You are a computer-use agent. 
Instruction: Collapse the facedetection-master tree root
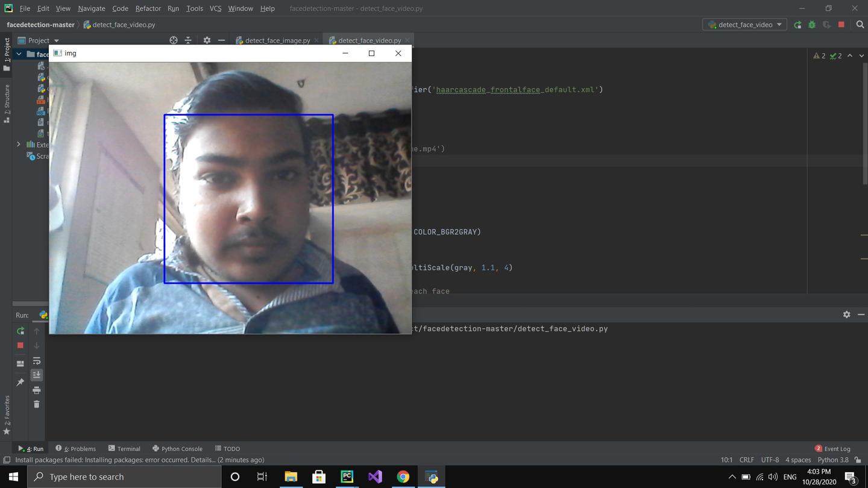[x=19, y=54]
